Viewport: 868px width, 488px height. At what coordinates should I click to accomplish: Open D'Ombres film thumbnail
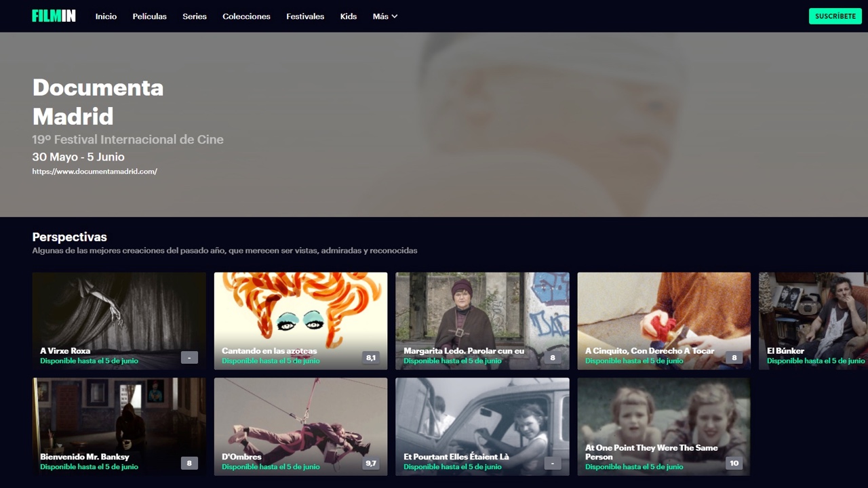301,427
